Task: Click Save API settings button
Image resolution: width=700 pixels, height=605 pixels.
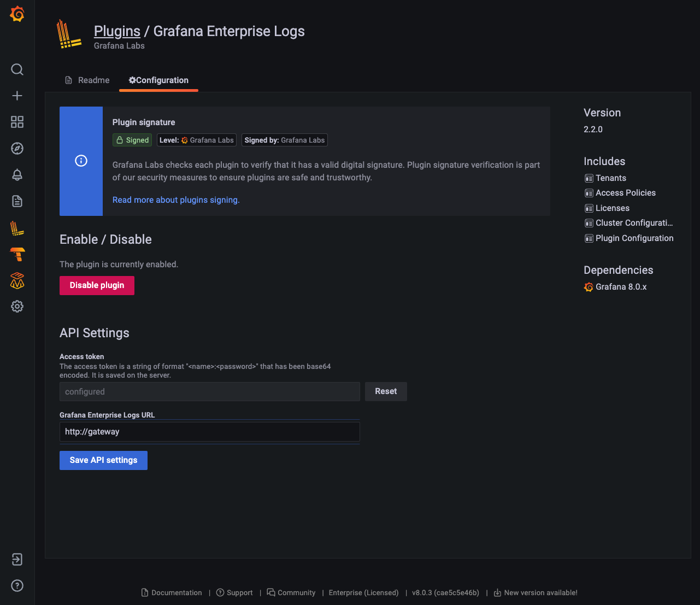Action: pyautogui.click(x=103, y=460)
